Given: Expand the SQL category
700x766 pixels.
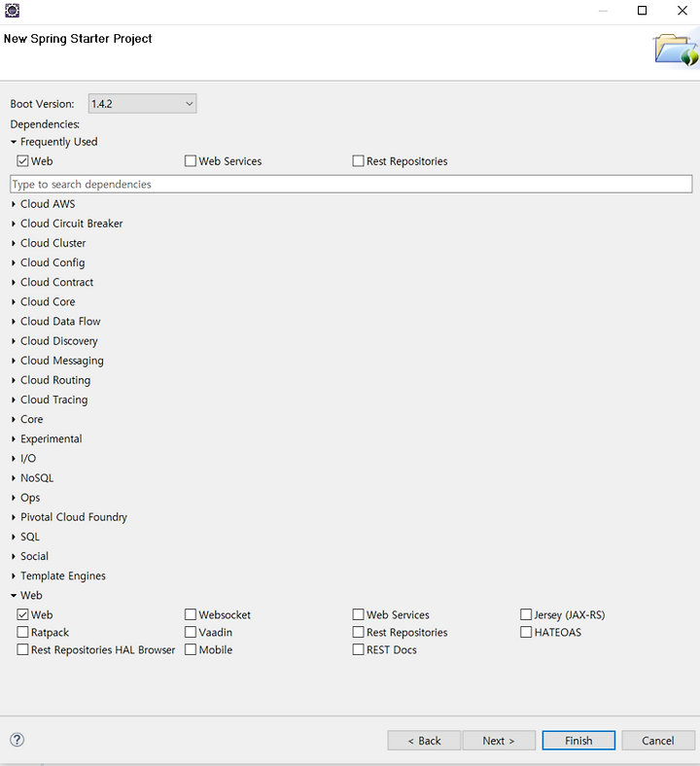Looking at the screenshot, I should pos(14,537).
